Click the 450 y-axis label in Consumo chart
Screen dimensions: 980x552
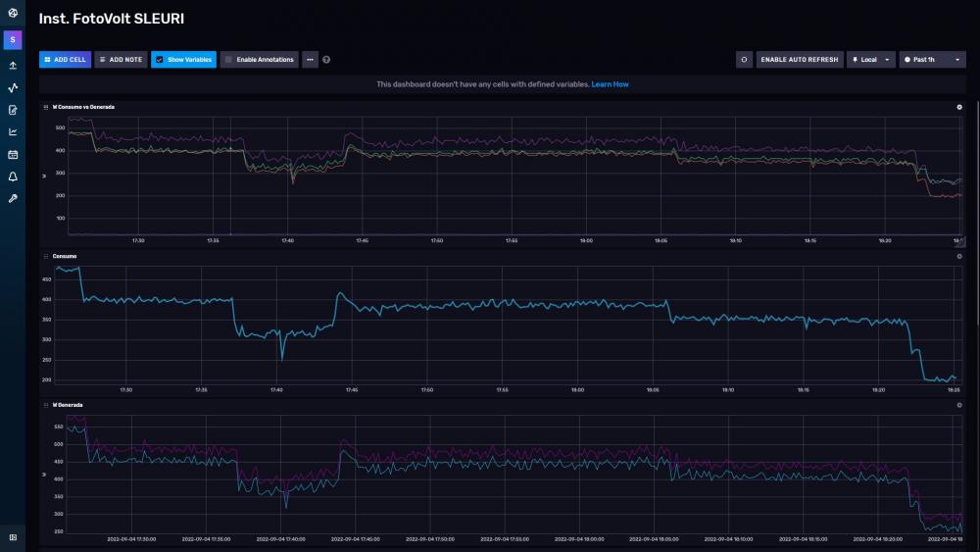[x=47, y=279]
